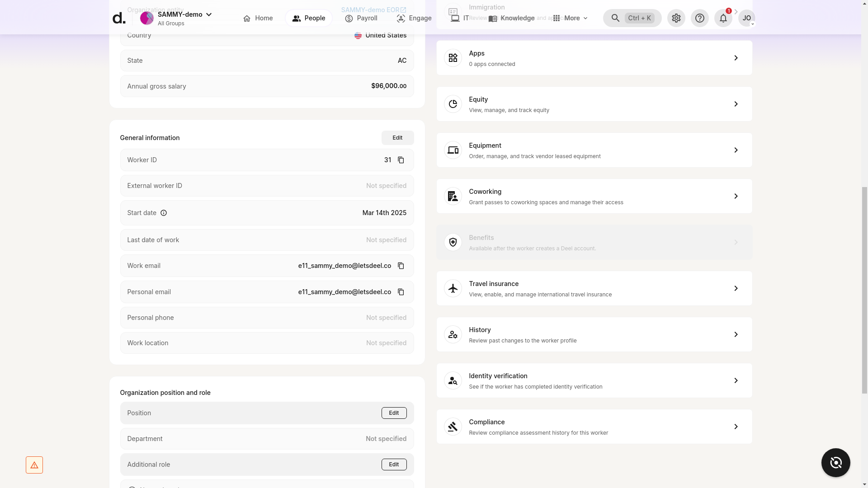The image size is (868, 488).
Task: Open the support widget in the bottom-right corner
Action: coord(835,463)
